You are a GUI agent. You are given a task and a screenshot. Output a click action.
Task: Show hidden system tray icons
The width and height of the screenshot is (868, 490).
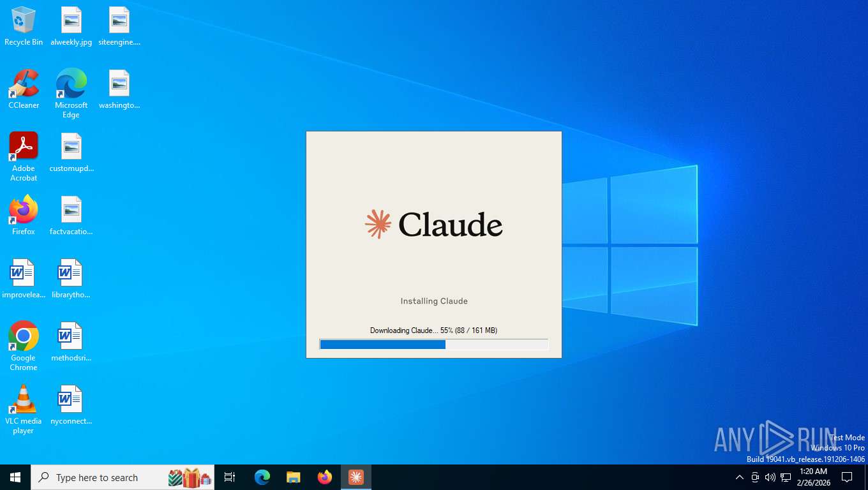pos(740,477)
